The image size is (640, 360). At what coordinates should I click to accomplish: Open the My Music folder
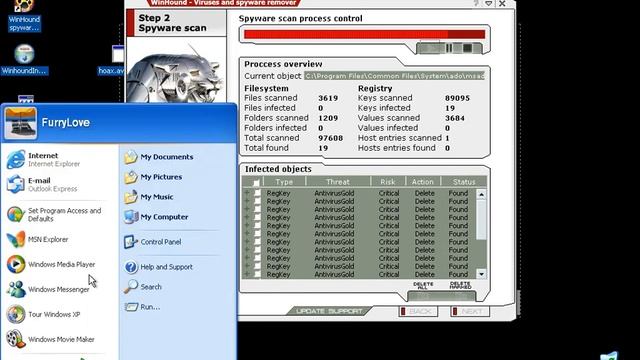point(149,197)
